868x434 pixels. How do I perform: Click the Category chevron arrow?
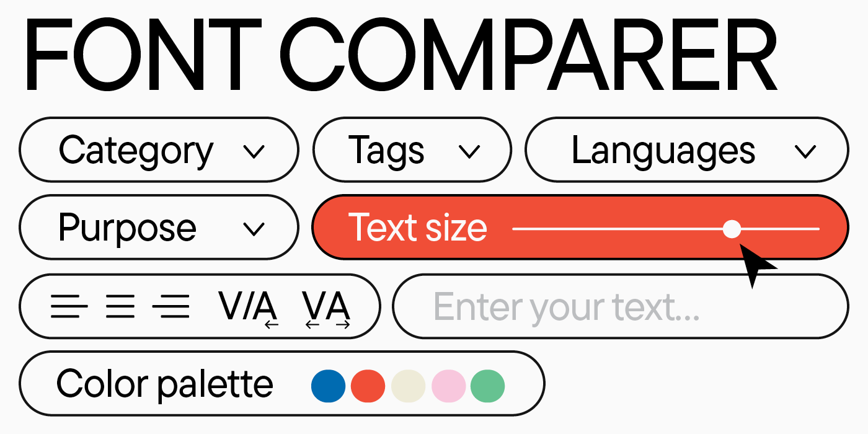coord(254,151)
